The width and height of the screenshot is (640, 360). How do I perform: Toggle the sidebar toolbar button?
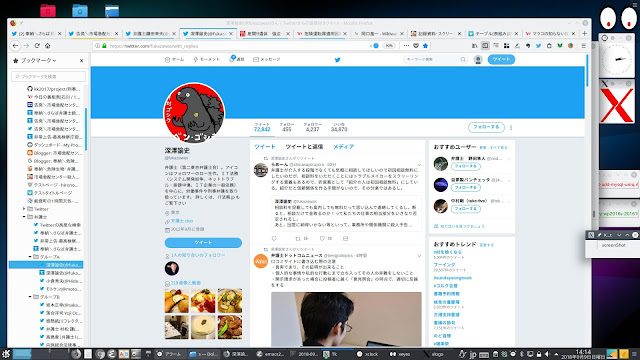tap(485, 46)
